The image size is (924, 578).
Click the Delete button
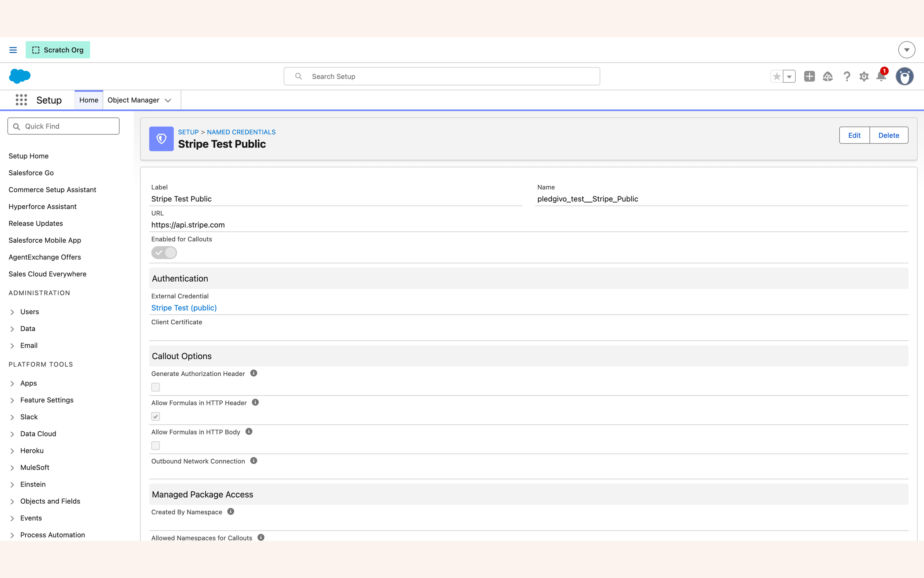pyautogui.click(x=888, y=135)
